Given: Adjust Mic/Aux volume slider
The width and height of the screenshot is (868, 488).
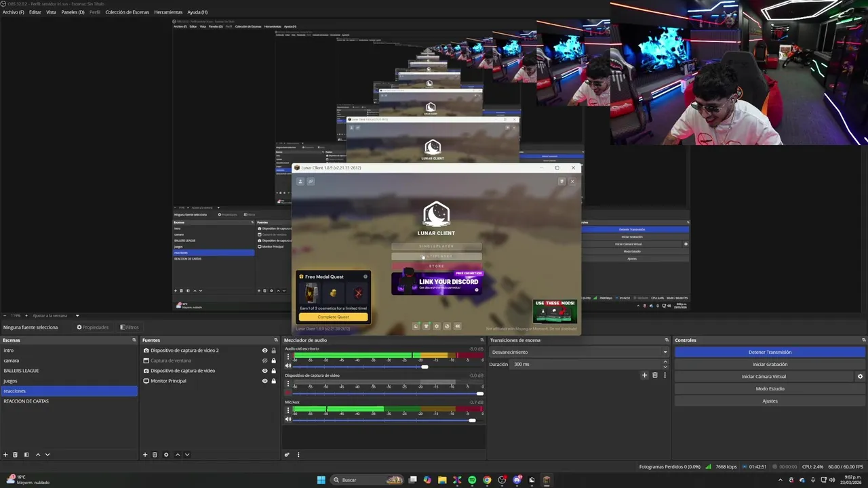Looking at the screenshot, I should tap(472, 420).
